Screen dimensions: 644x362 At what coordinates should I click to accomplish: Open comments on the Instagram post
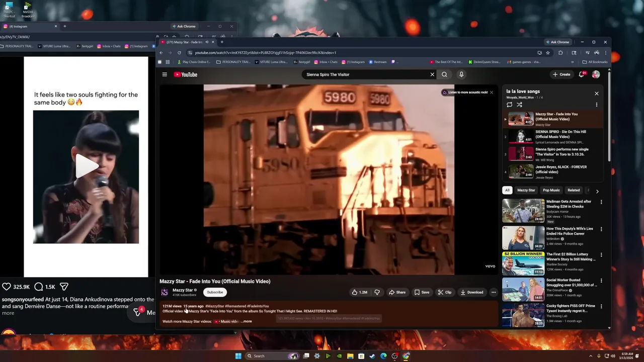38,287
